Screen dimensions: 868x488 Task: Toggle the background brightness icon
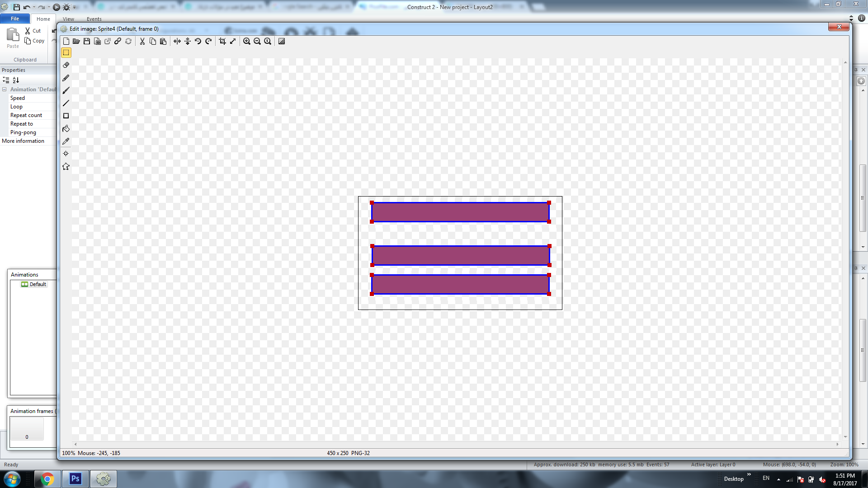282,41
